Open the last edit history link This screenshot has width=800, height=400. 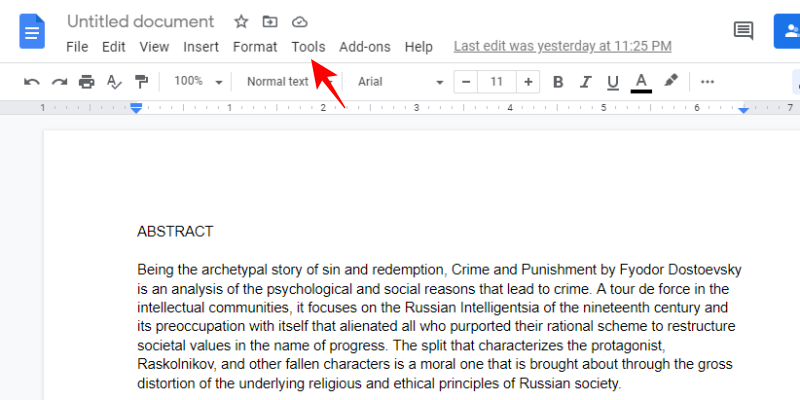[x=562, y=46]
